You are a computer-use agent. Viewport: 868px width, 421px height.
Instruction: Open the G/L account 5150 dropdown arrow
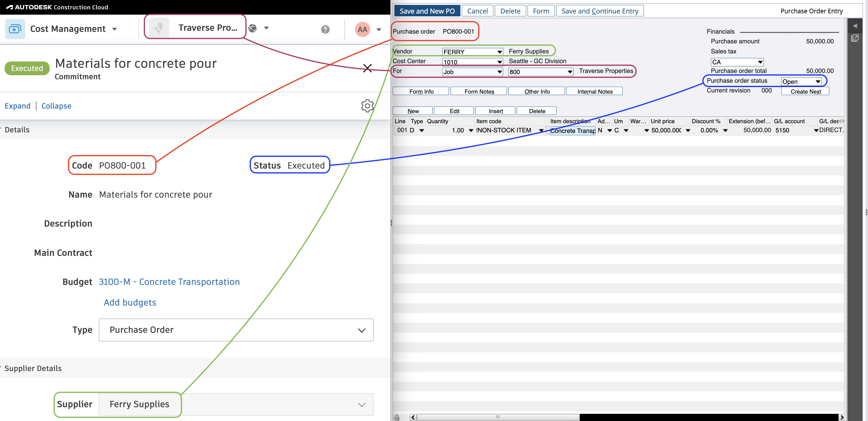tap(816, 130)
